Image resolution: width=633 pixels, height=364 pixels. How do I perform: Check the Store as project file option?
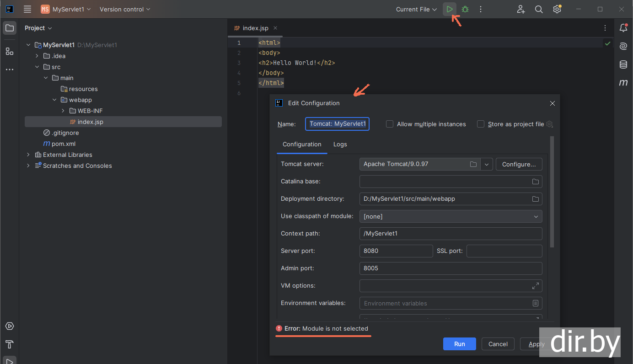481,124
